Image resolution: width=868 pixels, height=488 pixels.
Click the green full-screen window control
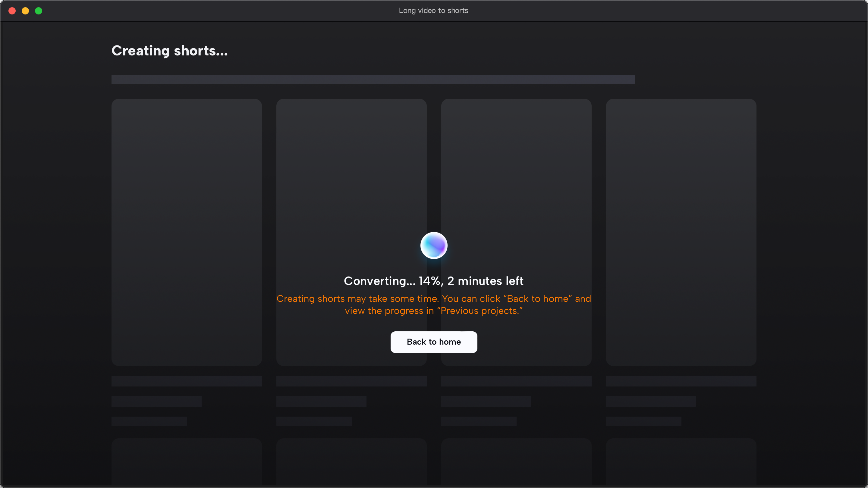coord(39,11)
